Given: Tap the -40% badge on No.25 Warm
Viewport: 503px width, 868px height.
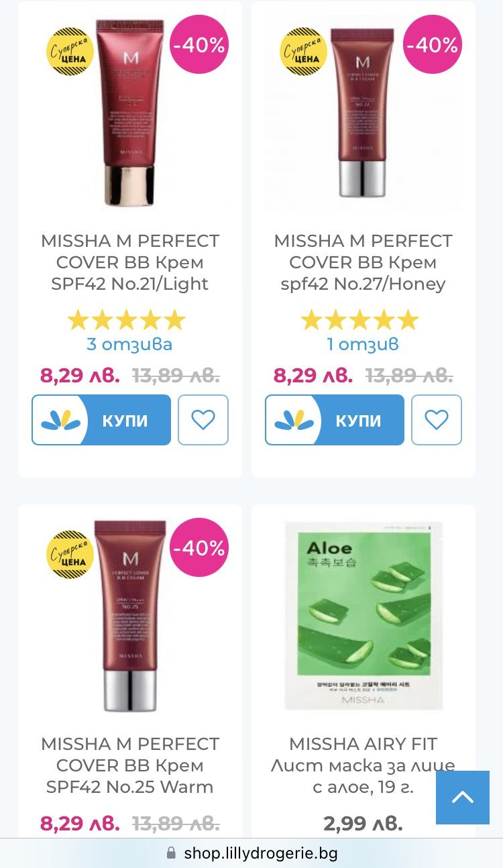Looking at the screenshot, I should (199, 547).
